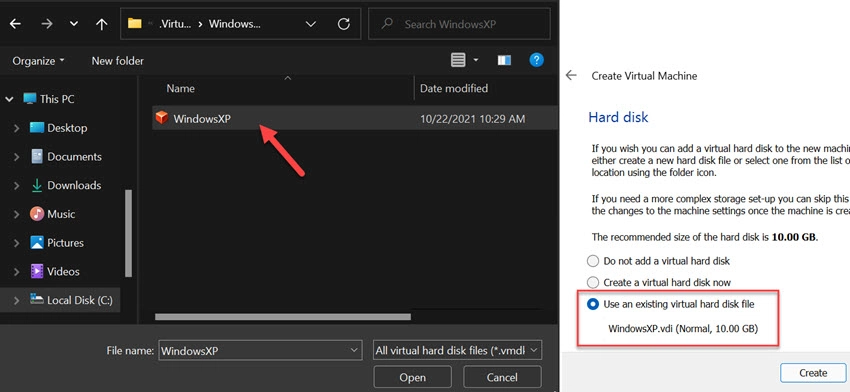The image size is (850, 392).
Task: Select Do not add a virtual hard disk
Action: click(x=593, y=261)
